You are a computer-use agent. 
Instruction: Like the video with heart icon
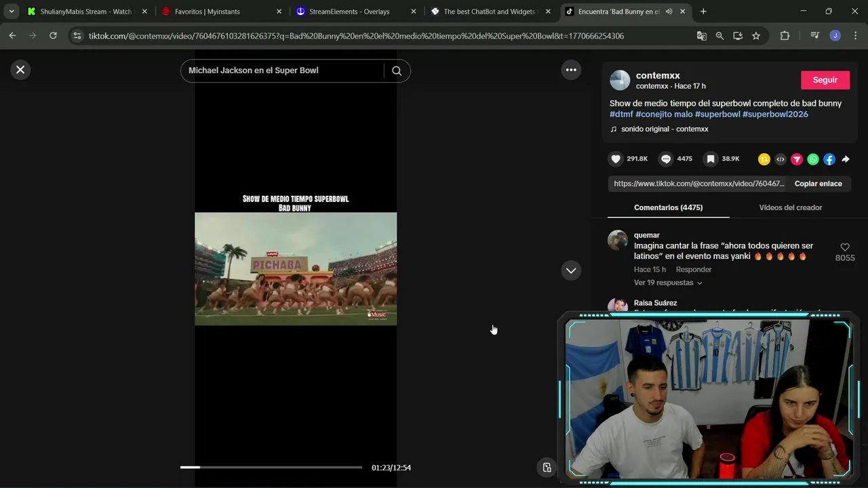point(616,159)
